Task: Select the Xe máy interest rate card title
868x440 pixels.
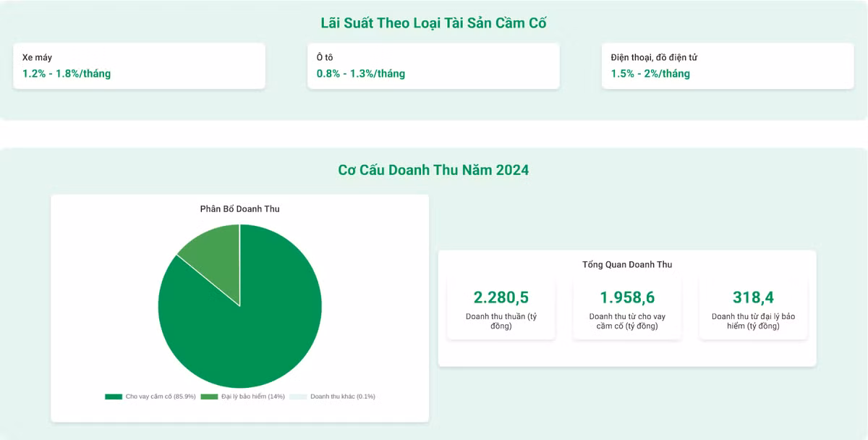Action: (x=38, y=57)
